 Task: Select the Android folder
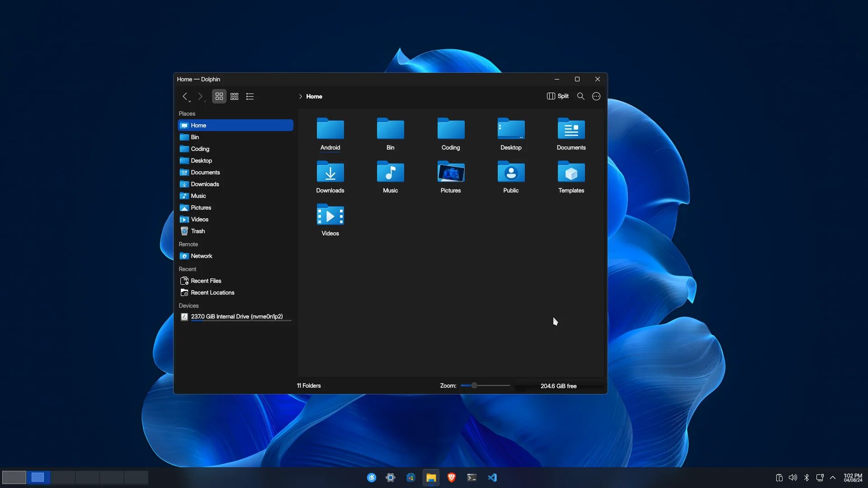point(330,134)
